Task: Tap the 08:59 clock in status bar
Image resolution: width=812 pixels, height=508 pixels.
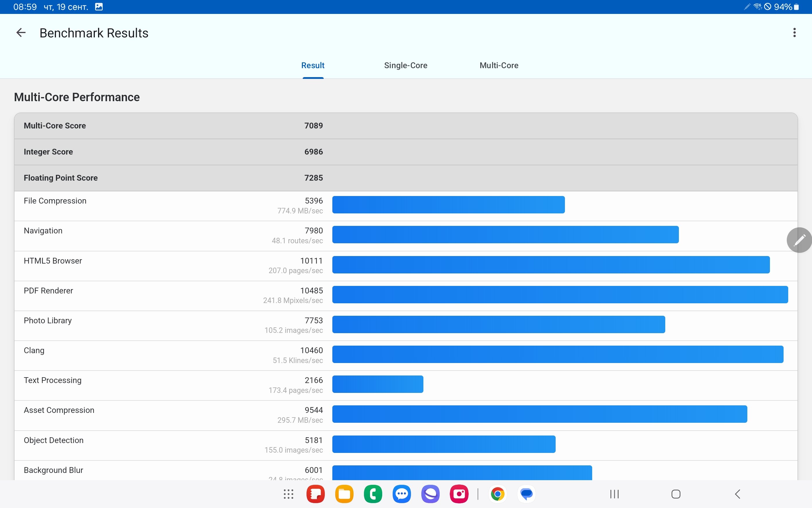Action: pyautogui.click(x=25, y=7)
